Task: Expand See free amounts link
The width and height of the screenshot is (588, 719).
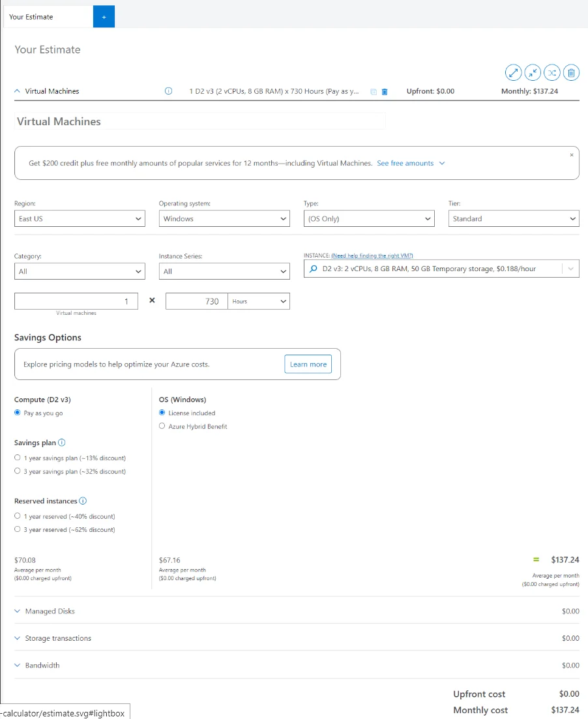Action: coord(411,163)
